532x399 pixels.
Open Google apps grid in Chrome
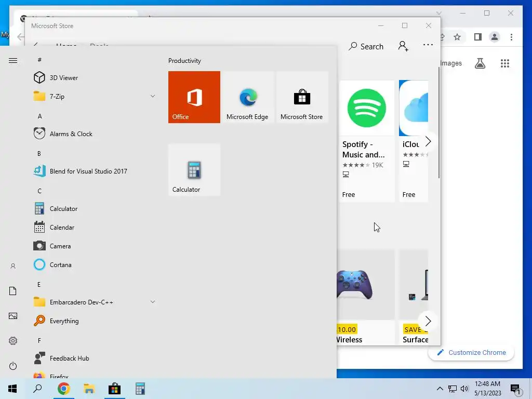pos(505,63)
